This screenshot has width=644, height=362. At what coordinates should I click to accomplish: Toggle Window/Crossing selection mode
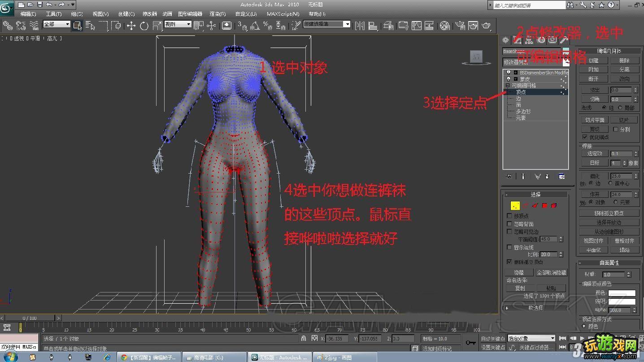(116, 26)
